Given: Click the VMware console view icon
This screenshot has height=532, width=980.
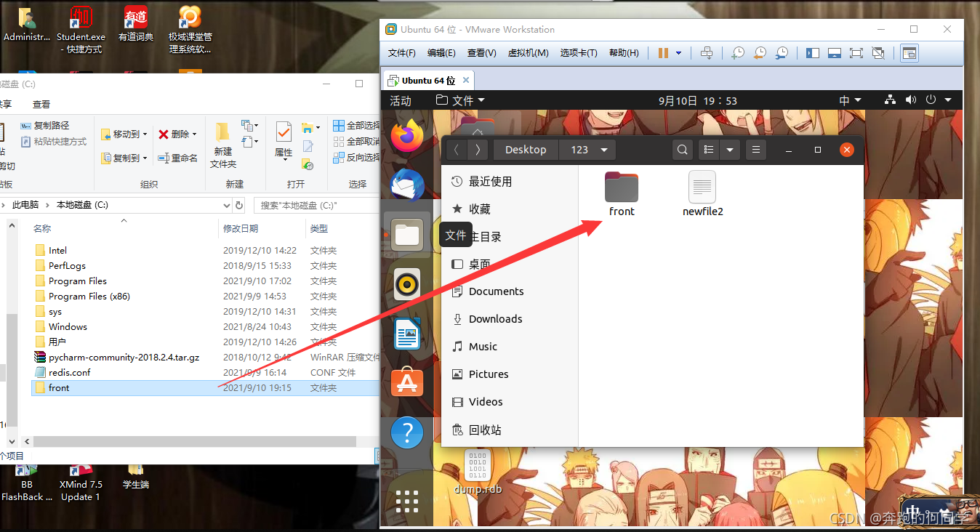Looking at the screenshot, I should pos(909,53).
